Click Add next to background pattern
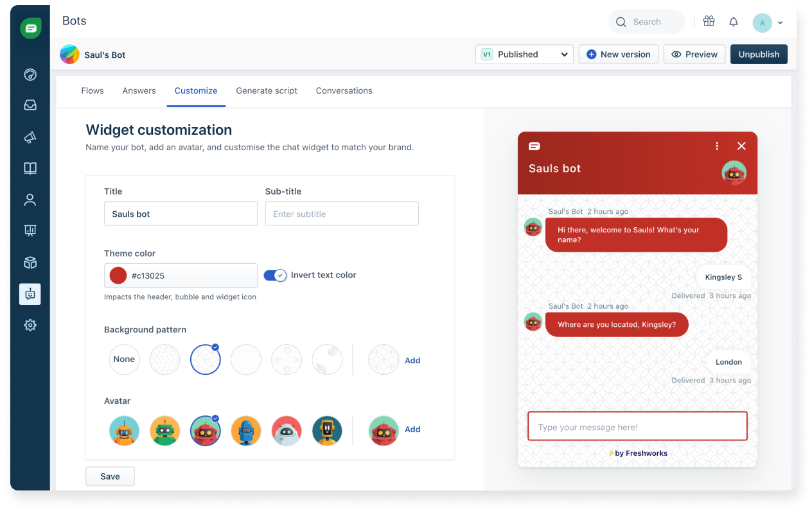 [412, 360]
